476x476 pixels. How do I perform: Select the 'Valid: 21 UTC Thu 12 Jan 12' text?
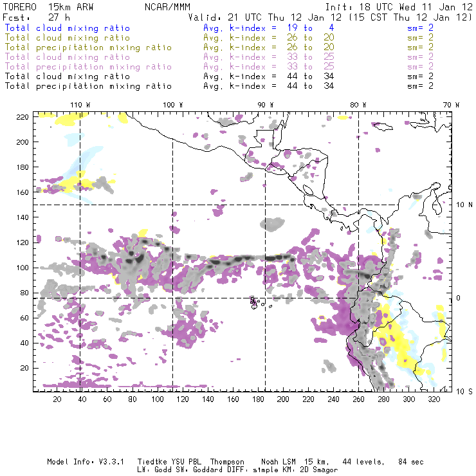click(x=265, y=17)
